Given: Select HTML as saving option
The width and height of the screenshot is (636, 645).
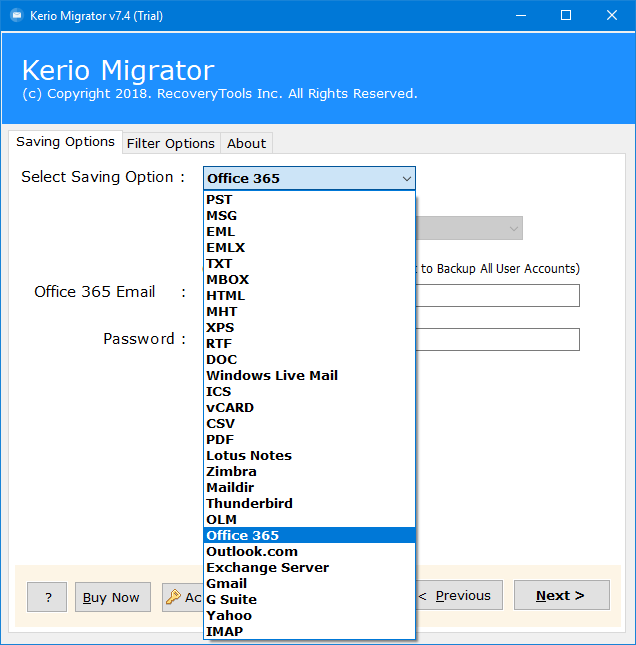Looking at the screenshot, I should [309, 296].
